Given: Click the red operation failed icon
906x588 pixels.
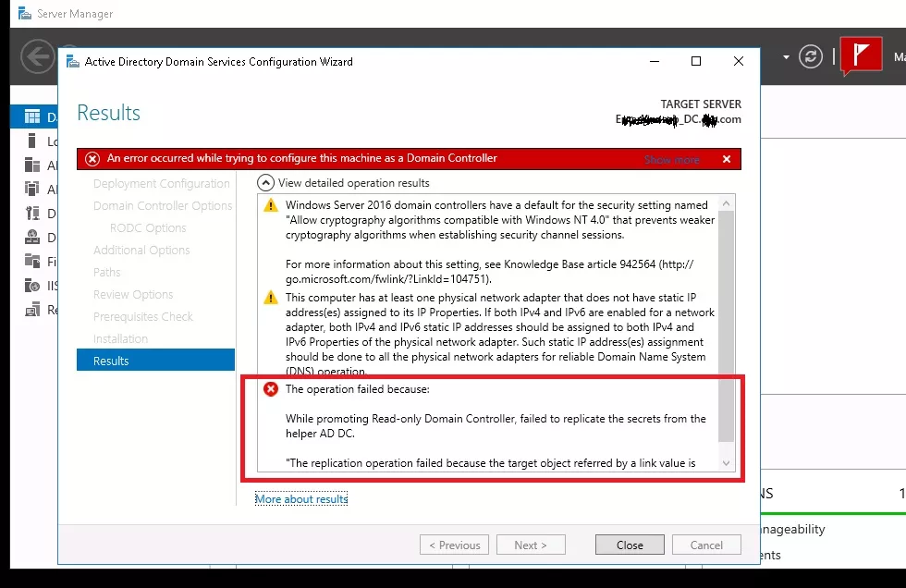Looking at the screenshot, I should coord(270,389).
